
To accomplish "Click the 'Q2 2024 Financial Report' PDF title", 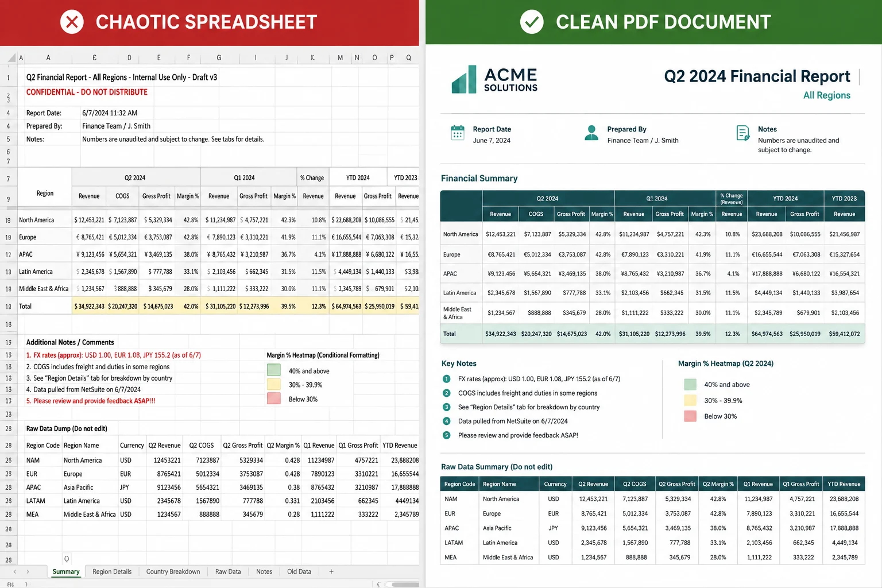I will pos(757,76).
